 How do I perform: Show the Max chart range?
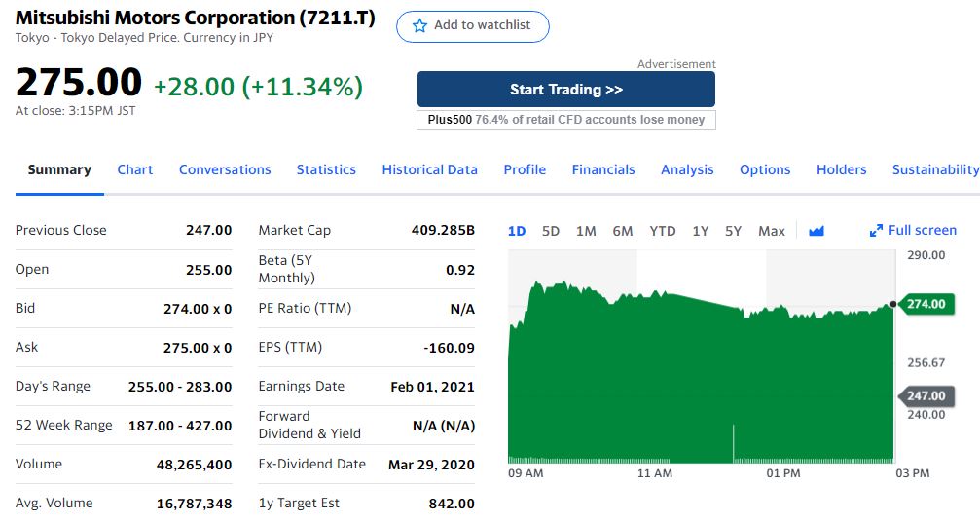(771, 231)
